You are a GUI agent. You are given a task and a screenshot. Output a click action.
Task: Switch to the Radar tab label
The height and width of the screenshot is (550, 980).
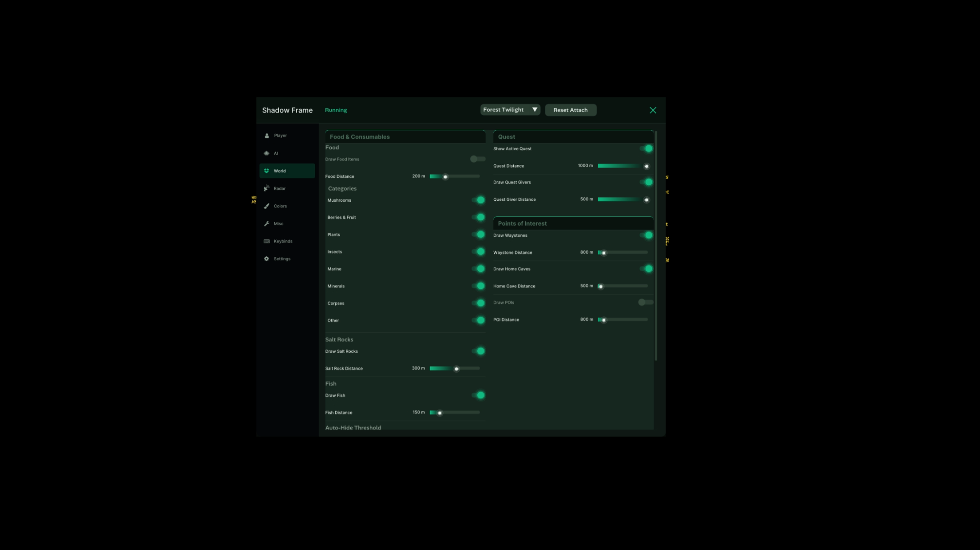click(x=279, y=188)
